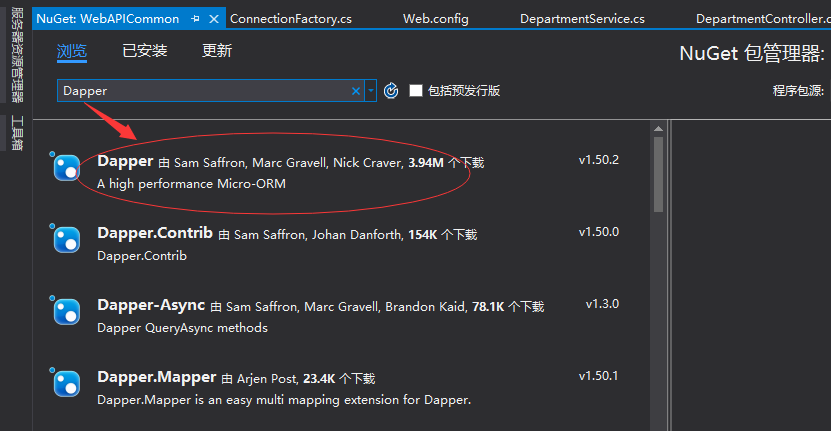The width and height of the screenshot is (831, 431).
Task: Click the 78.1K download count
Action: pyautogui.click(x=488, y=307)
